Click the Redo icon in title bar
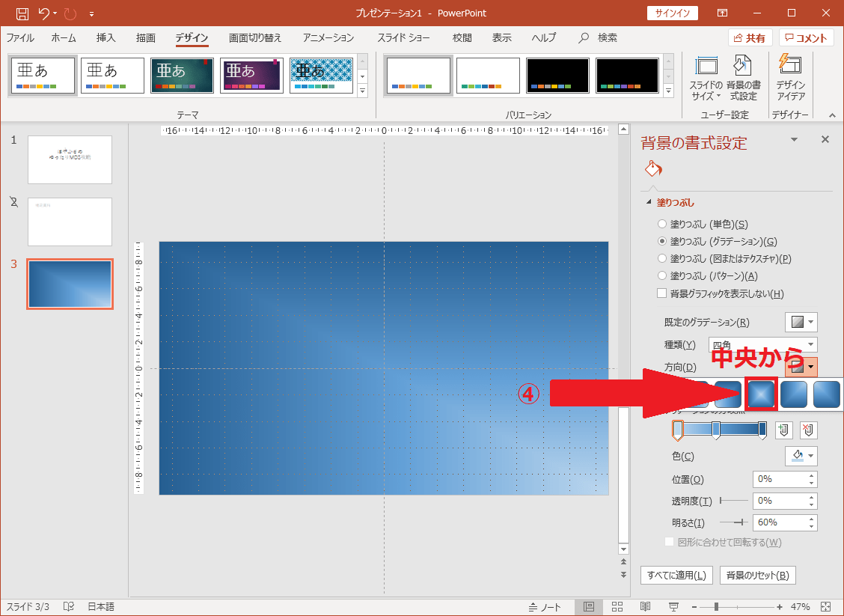The height and width of the screenshot is (616, 844). tap(70, 13)
